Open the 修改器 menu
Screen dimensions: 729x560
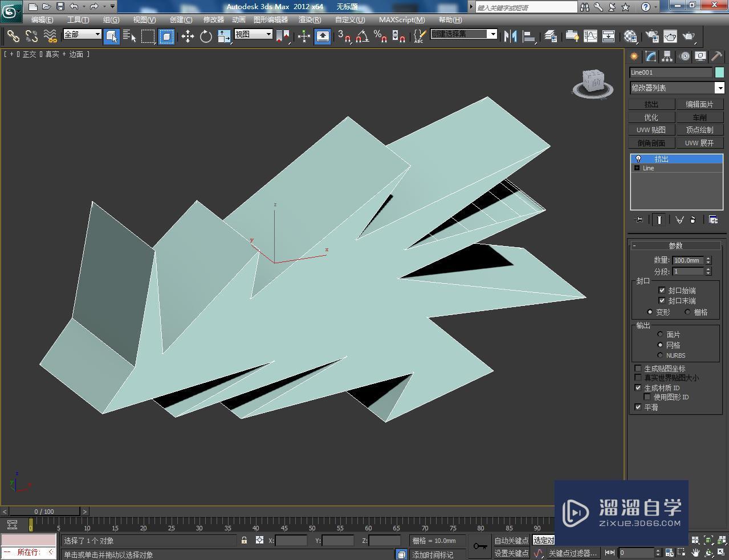tap(214, 20)
